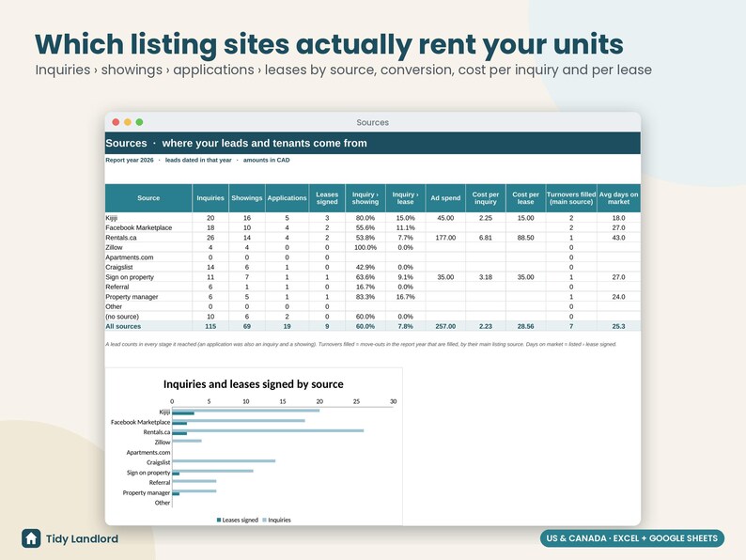Click the red close window dot
Screen dimensions: 746x560
pos(116,122)
